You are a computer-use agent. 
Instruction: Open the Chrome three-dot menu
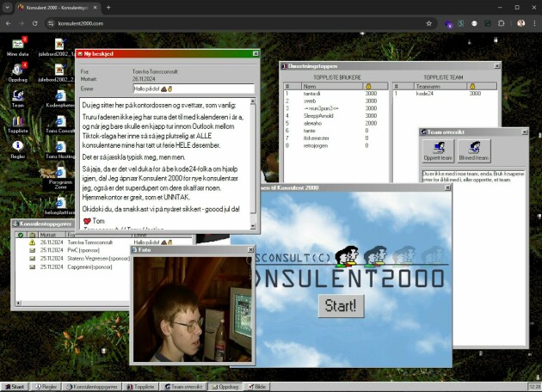(x=534, y=23)
